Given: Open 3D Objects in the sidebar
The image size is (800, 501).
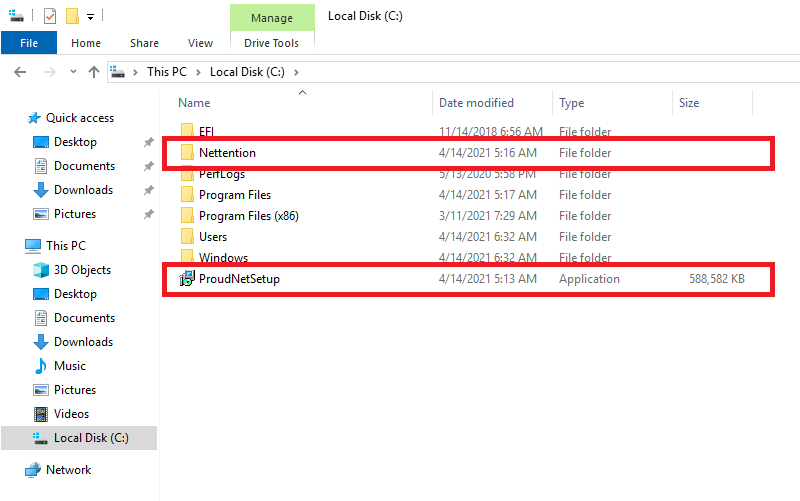Looking at the screenshot, I should coord(82,270).
